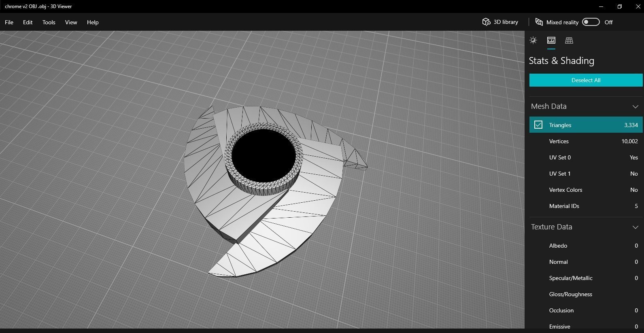
Task: Click the Mixed reality Off label
Action: click(x=608, y=22)
